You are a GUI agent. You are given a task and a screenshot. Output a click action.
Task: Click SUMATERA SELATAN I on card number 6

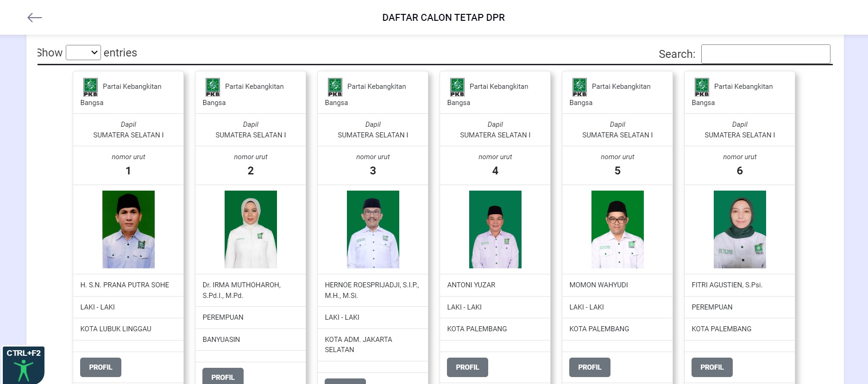[740, 135]
